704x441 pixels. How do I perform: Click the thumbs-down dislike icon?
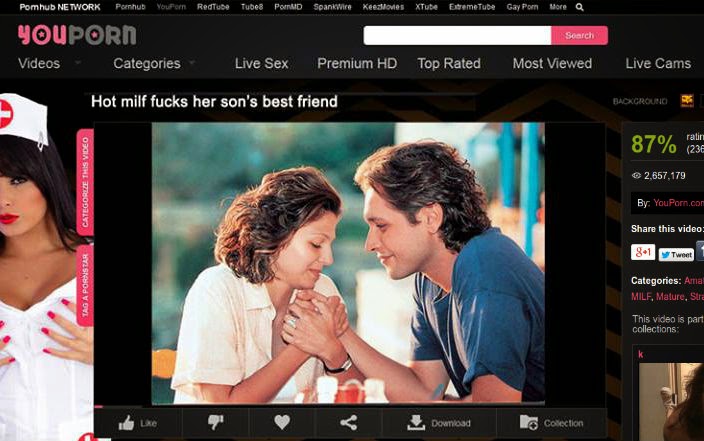pos(216,422)
